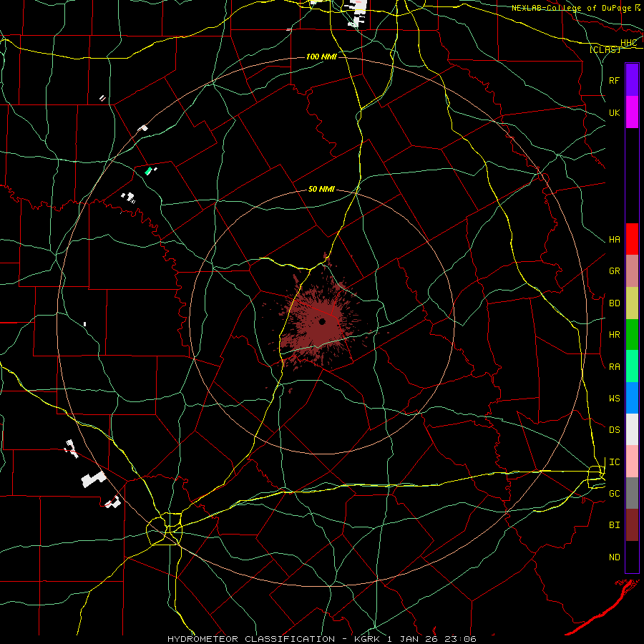Click the HHC product code label
This screenshot has height=644, width=644.
point(628,43)
